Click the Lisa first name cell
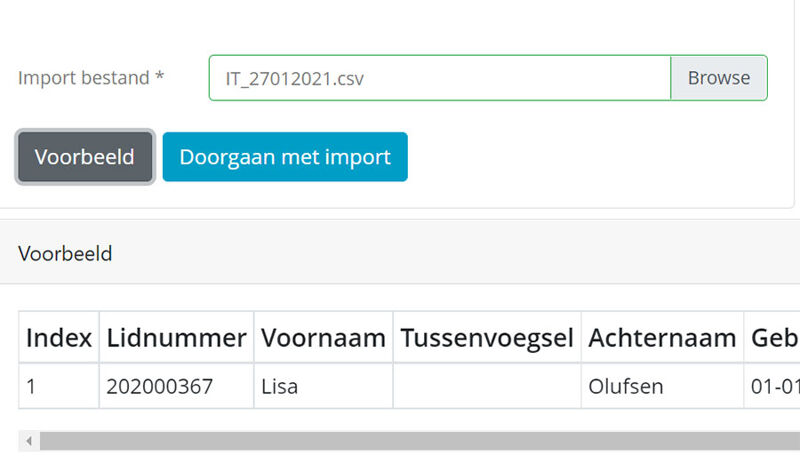800x471 pixels. coord(323,386)
